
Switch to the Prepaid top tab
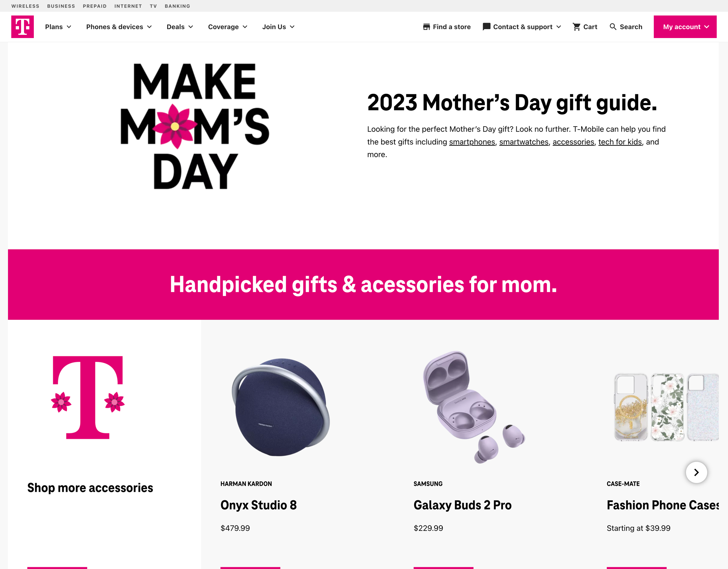[x=95, y=6]
